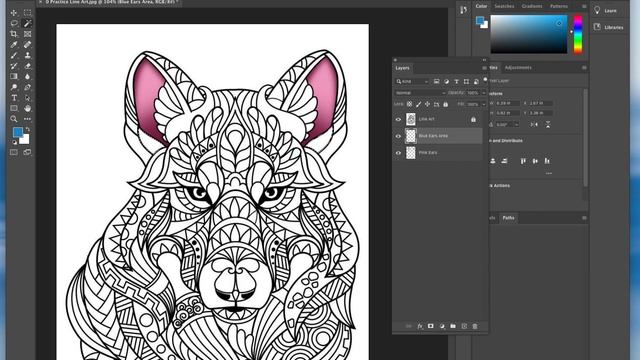Open the Learn panel
This screenshot has height=360, width=640.
point(605,11)
